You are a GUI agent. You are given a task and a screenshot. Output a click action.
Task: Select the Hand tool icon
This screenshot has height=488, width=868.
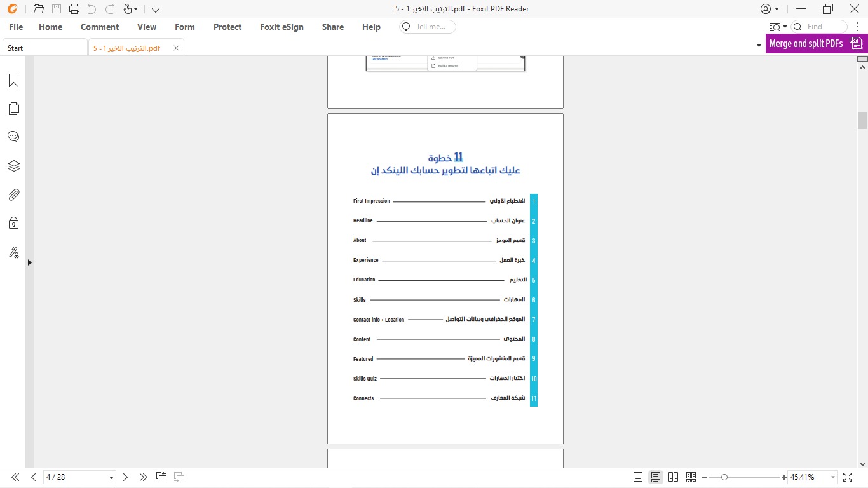[x=127, y=9]
